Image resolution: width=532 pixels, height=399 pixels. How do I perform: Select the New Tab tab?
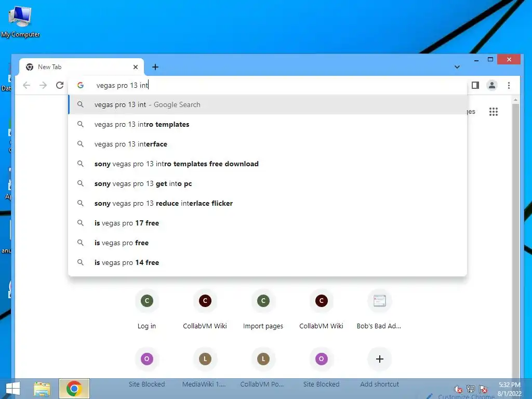tap(82, 67)
